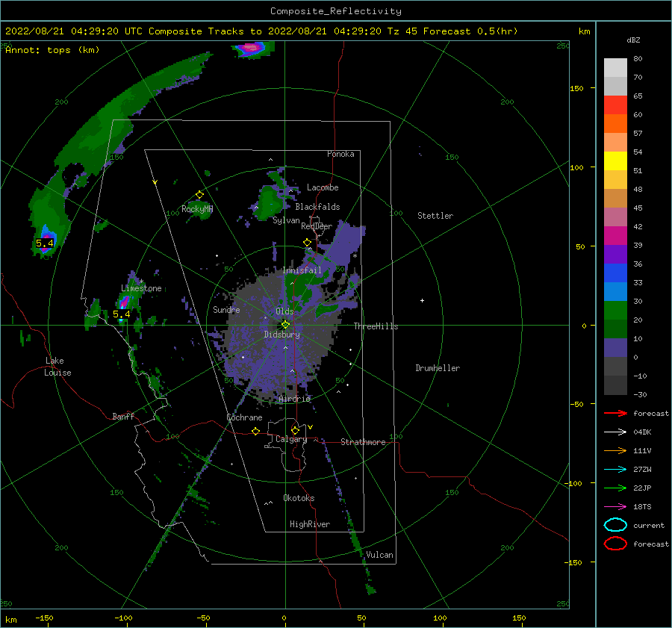Click the Strathmore town label

click(363, 442)
